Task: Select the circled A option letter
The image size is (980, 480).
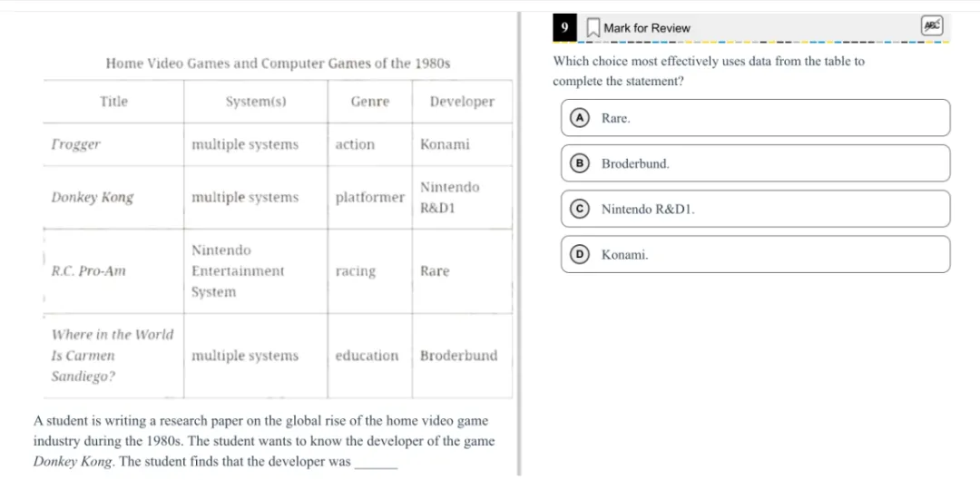Action: pyautogui.click(x=581, y=117)
